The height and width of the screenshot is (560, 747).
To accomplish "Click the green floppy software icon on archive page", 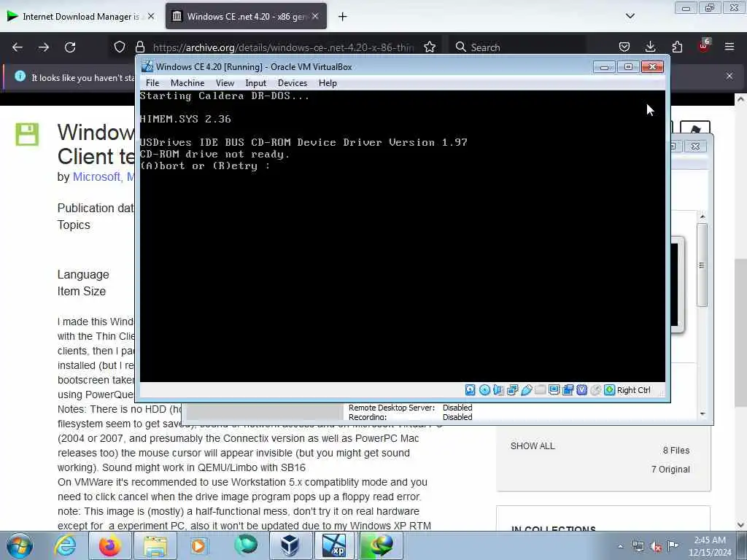I will coord(27,134).
